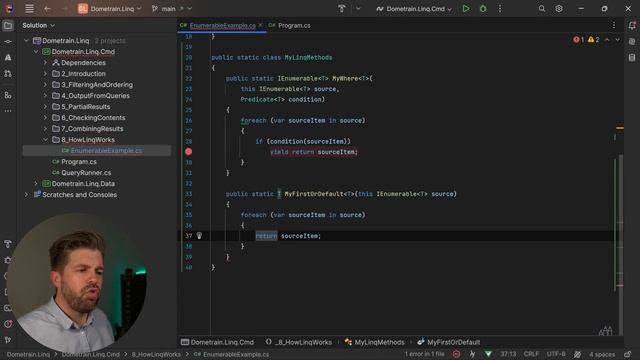Change the 4 spaces indent setting

tap(602, 354)
